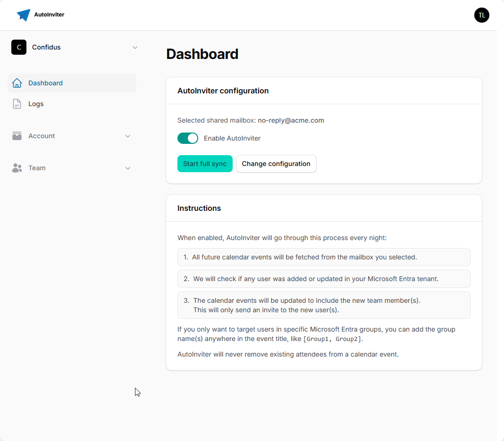504x441 pixels.
Task: Go to Dashboard in the sidebar
Action: [45, 83]
